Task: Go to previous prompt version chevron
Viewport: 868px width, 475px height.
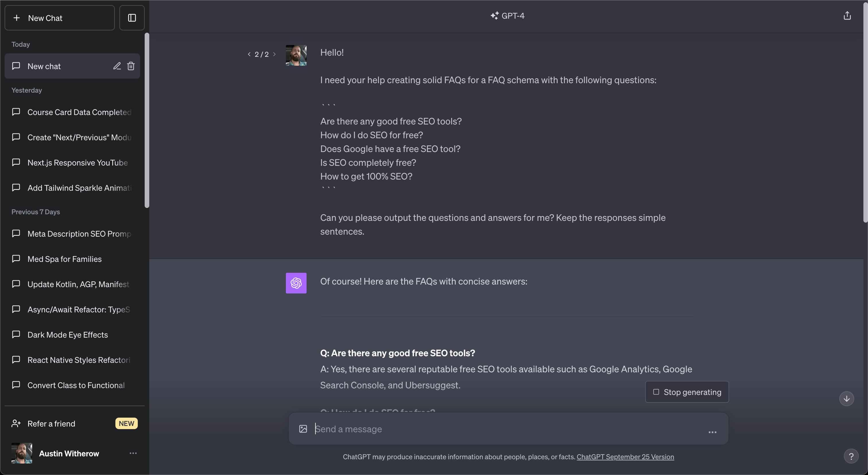Action: tap(249, 54)
